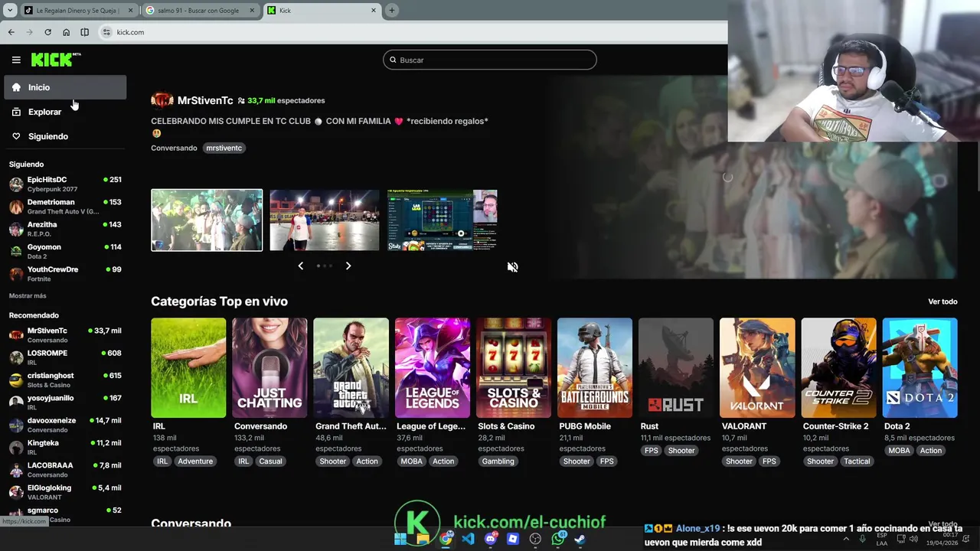Open the site info icon beside kick.com

tap(106, 32)
